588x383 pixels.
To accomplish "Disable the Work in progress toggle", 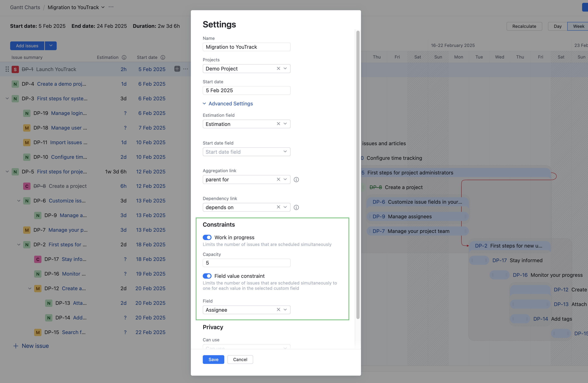I will [x=207, y=237].
